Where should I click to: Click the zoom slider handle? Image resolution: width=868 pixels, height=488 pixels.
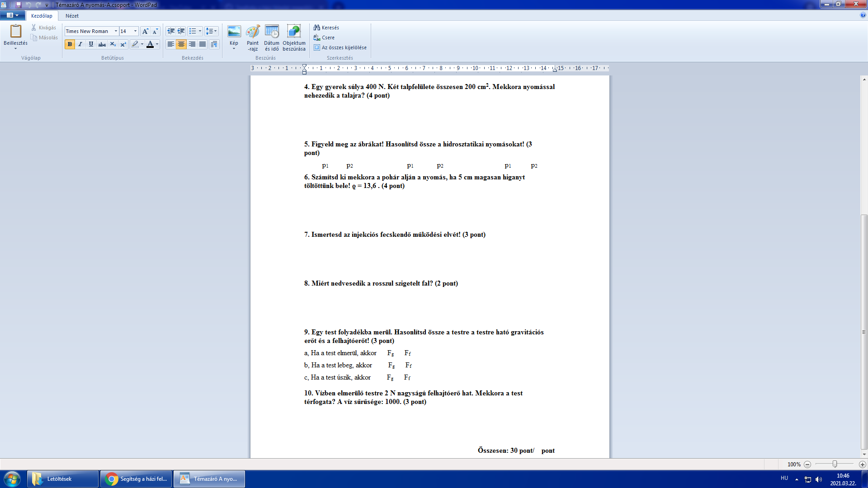tap(835, 464)
